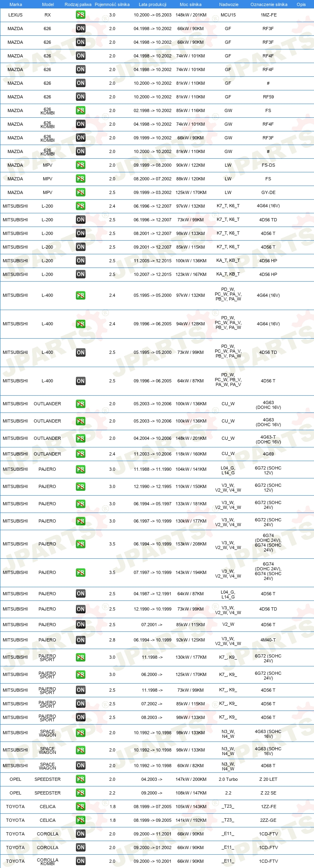
Task: Click the 2.0 Turbo body cell
Action: tap(228, 779)
